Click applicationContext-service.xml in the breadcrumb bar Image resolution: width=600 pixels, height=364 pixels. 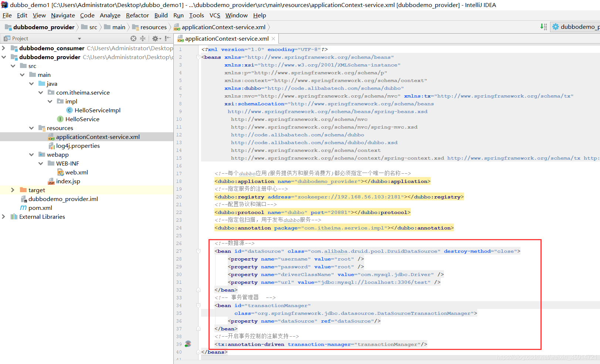point(220,27)
